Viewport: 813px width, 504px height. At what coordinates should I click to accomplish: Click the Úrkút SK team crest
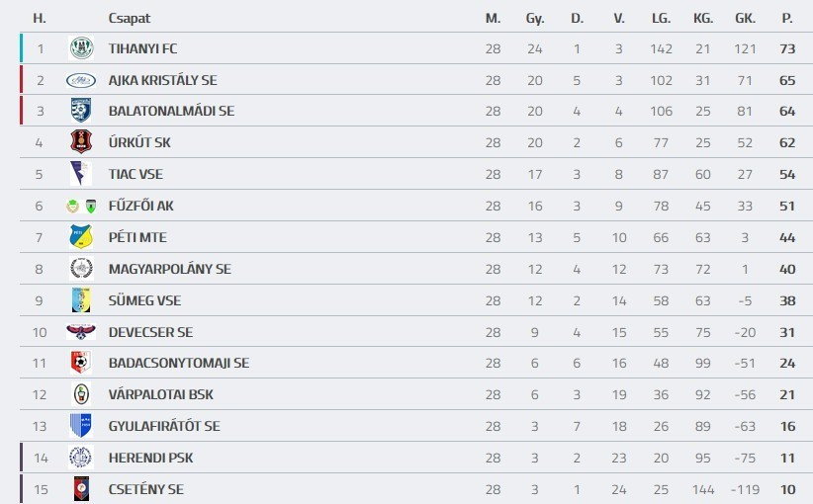(80, 142)
